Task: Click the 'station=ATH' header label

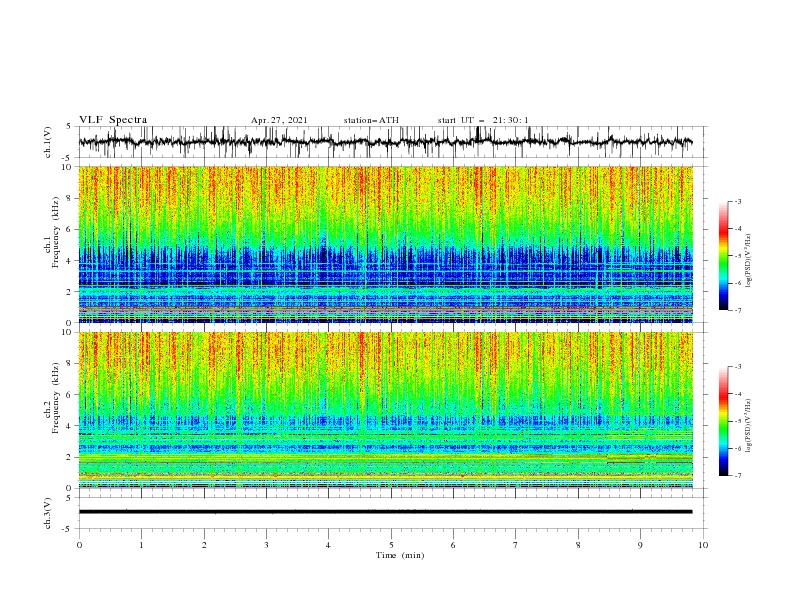Action: [371, 120]
